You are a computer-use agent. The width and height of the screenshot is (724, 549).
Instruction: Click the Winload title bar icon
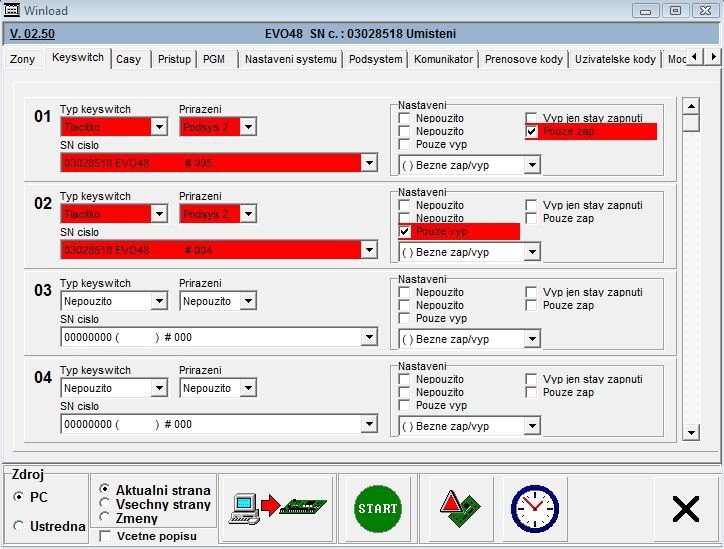click(12, 10)
